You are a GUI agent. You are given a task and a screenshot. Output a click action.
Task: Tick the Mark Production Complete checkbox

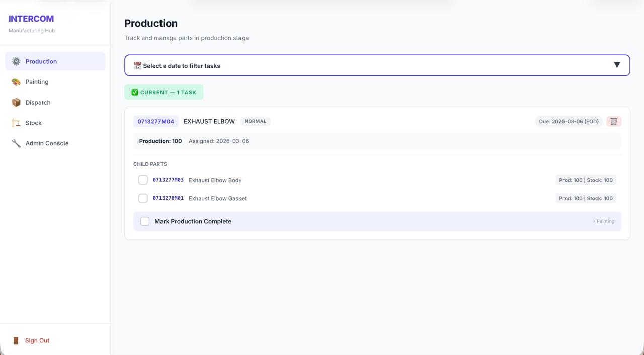145,221
